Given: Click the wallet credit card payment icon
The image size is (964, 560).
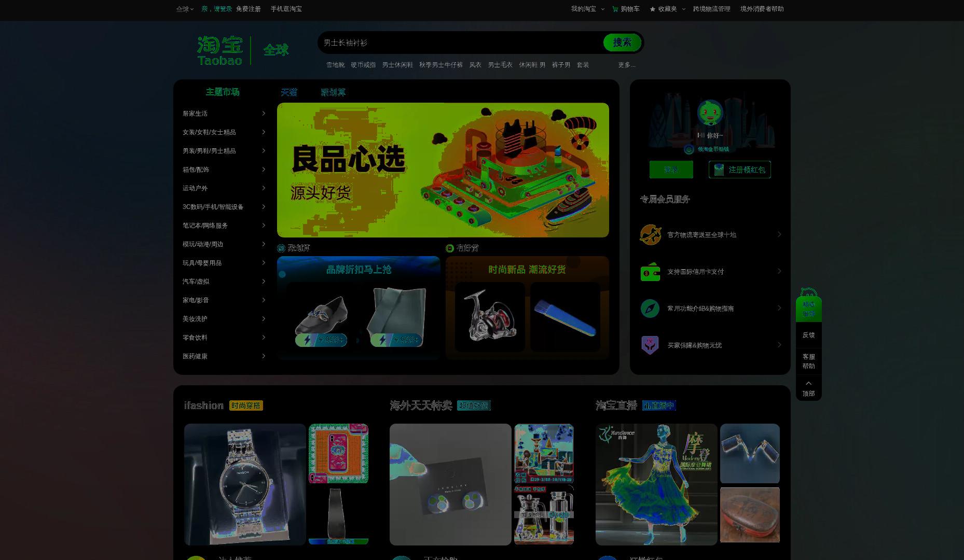Looking at the screenshot, I should [x=650, y=271].
